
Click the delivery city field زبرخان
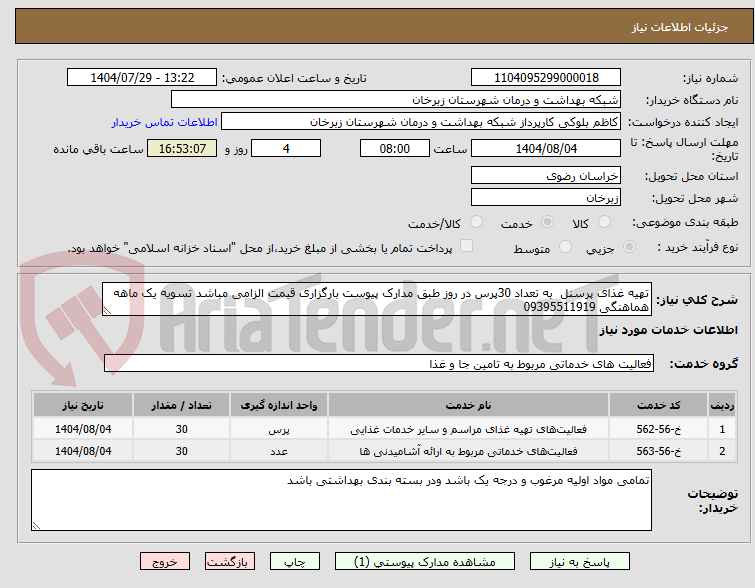546,197
